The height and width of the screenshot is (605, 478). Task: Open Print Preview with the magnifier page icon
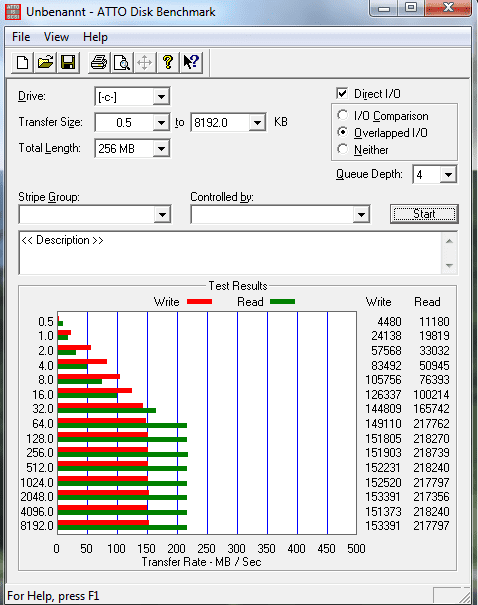pos(122,62)
